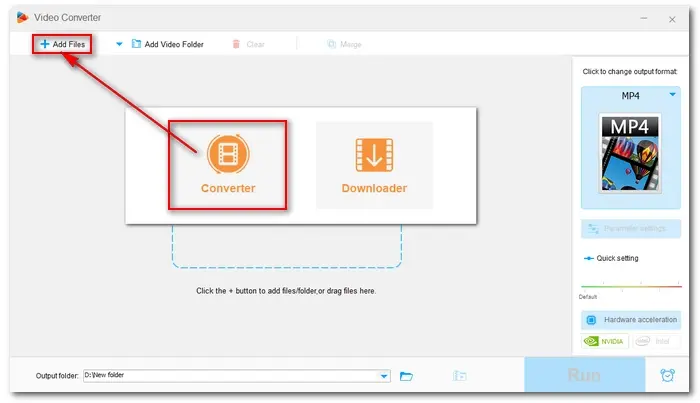Click the Clear trash button
Viewport: 700px width, 403px height.
248,44
